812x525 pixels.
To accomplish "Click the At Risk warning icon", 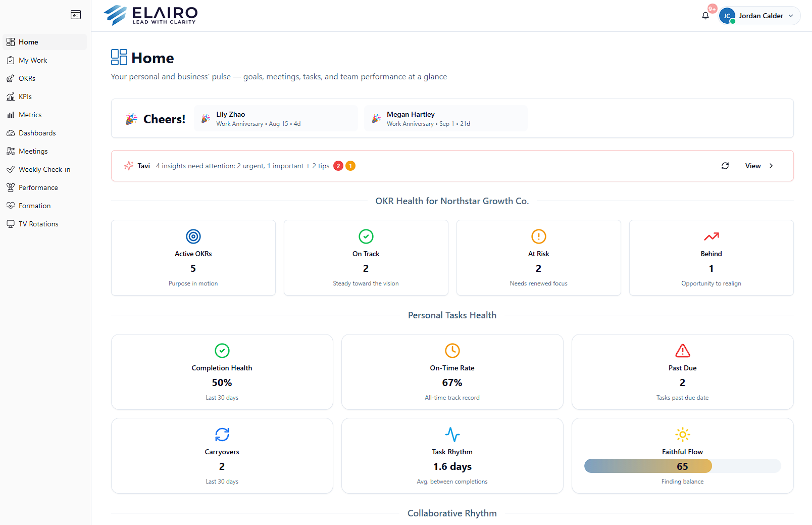I will click(539, 236).
